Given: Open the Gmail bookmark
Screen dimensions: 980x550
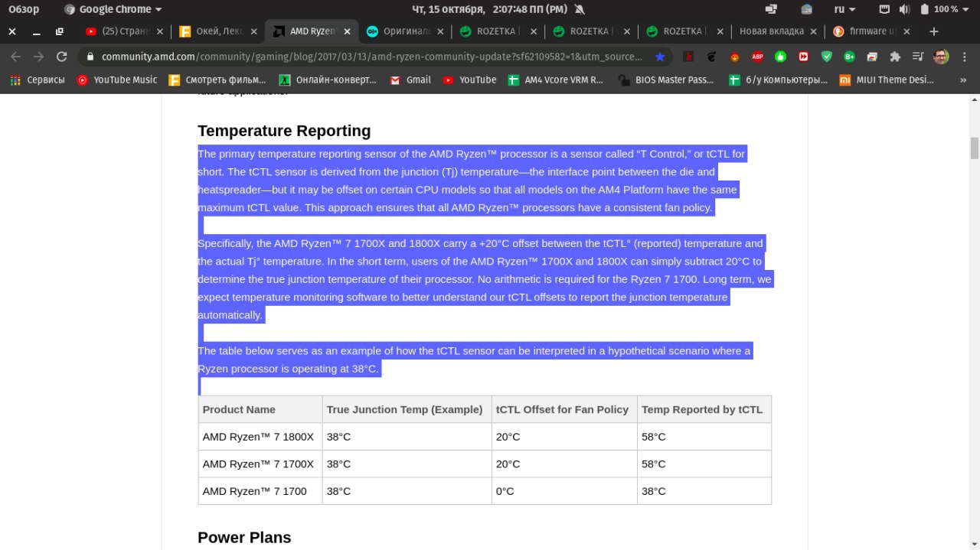Looking at the screenshot, I should click(410, 80).
